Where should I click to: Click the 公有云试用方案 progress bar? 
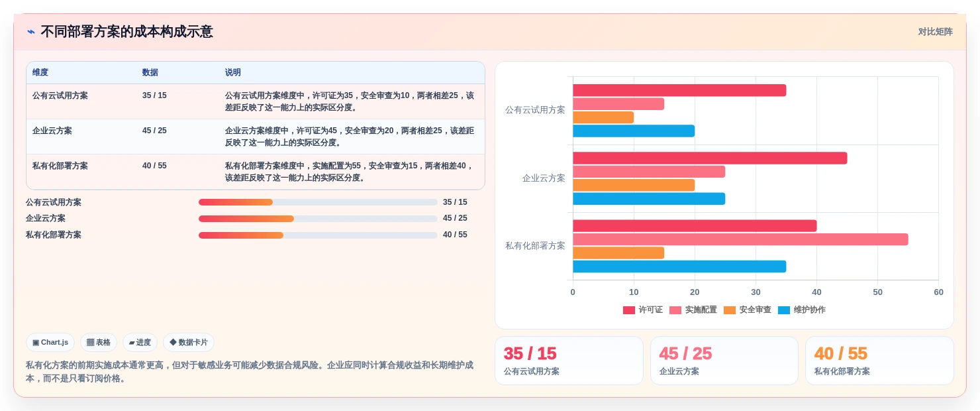tap(318, 202)
